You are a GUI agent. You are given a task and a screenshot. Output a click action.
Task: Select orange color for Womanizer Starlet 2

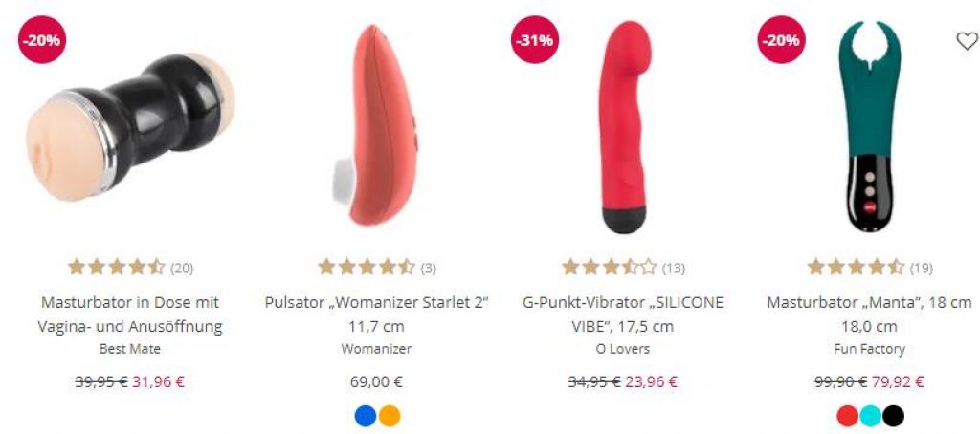click(389, 416)
